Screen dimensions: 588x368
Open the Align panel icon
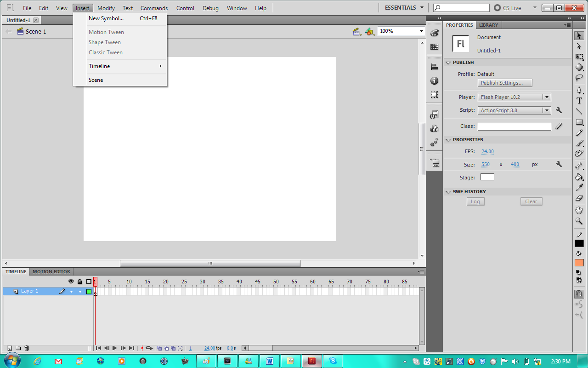tap(434, 67)
